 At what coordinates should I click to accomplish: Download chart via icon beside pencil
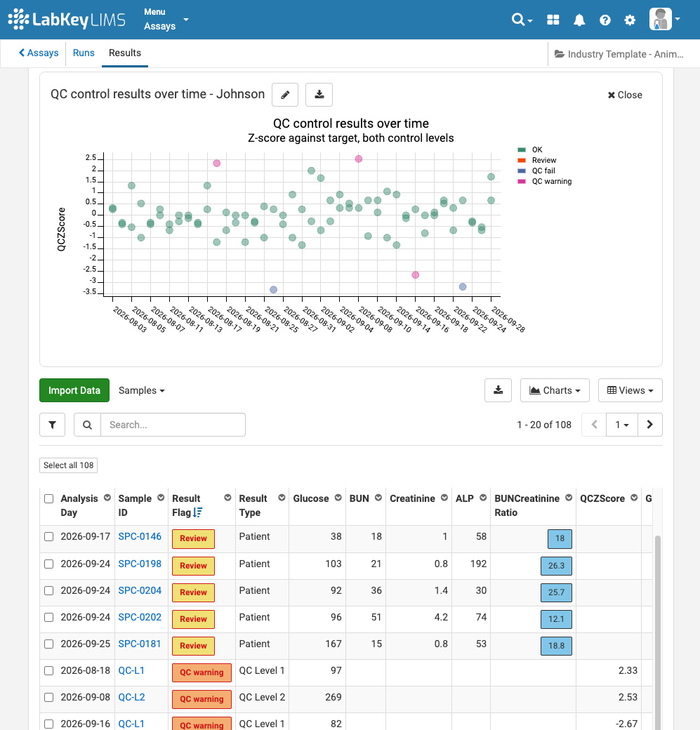point(319,95)
